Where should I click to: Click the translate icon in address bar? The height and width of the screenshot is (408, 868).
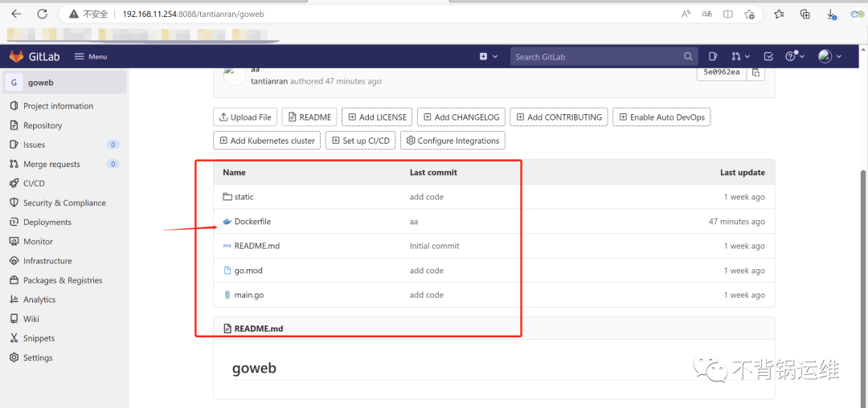(707, 14)
